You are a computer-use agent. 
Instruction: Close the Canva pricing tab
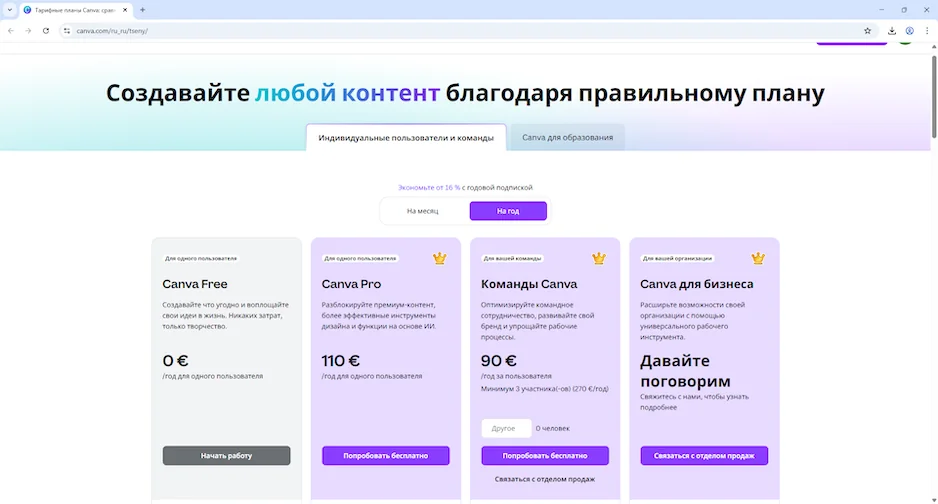click(125, 10)
